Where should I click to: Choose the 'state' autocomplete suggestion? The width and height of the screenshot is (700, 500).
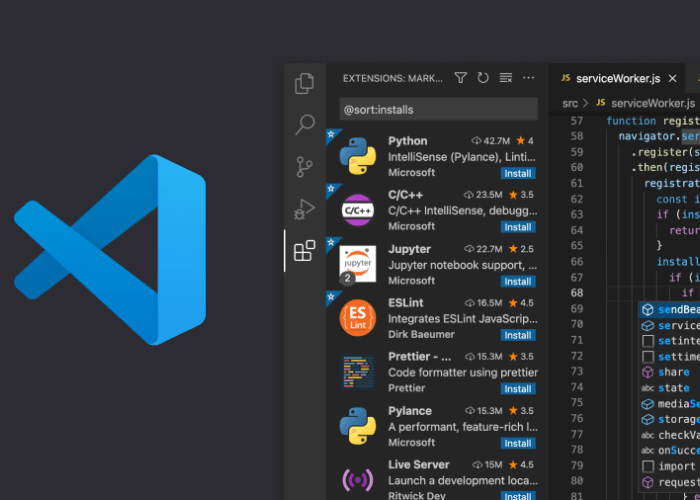[x=673, y=388]
